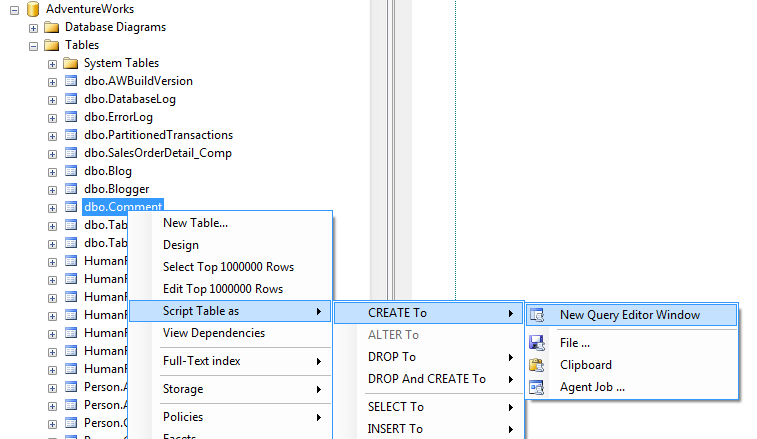Expand the dbo.Blog table node
The width and height of the screenshot is (757, 439).
[52, 172]
